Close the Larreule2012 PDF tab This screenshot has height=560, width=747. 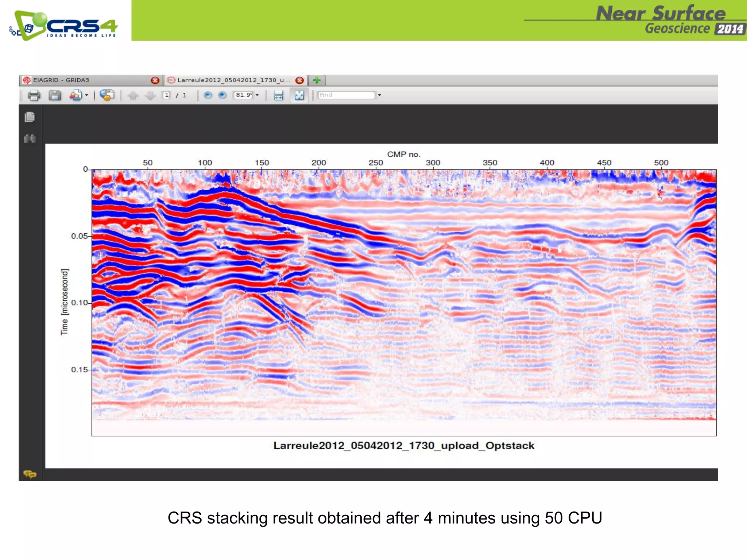299,80
